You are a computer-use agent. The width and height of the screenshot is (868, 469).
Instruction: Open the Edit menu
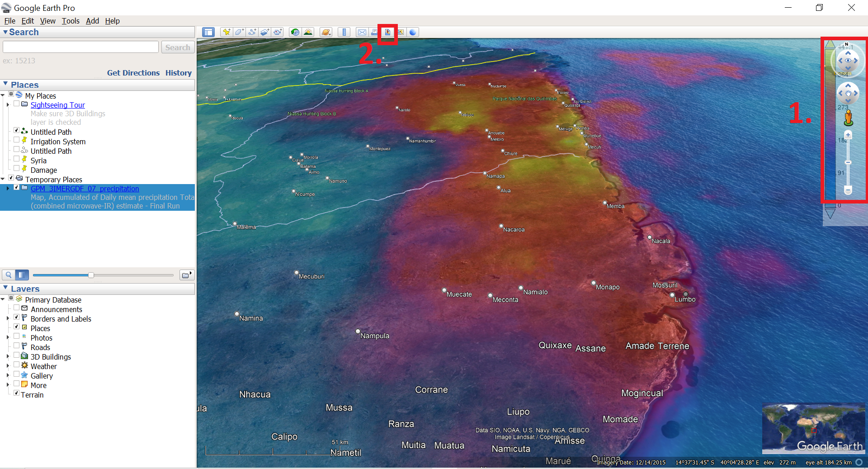coord(28,21)
